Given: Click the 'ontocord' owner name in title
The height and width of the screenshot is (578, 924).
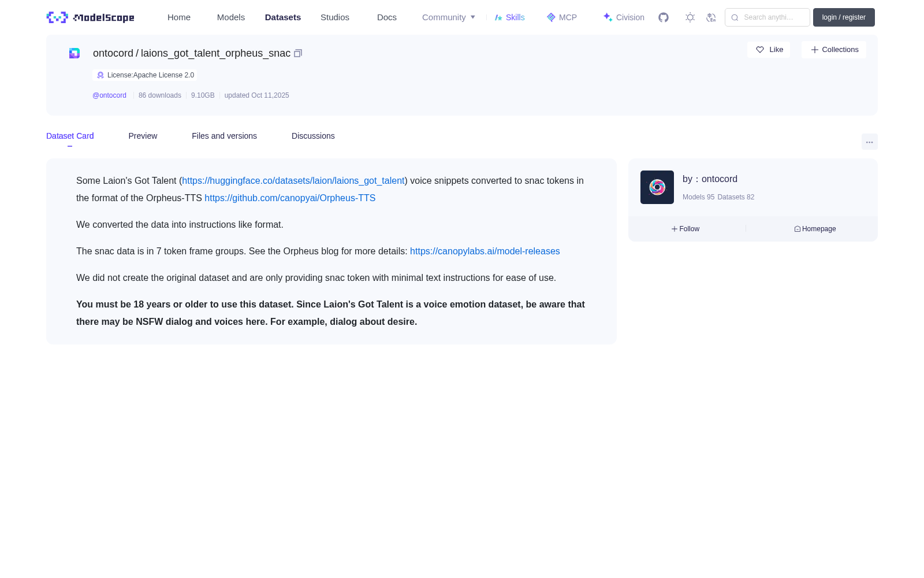Looking at the screenshot, I should (x=113, y=53).
